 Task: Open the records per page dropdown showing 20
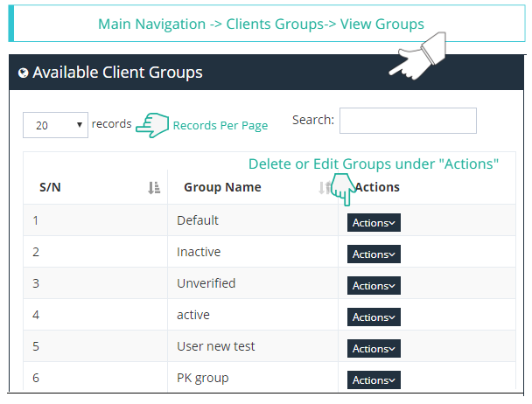coord(55,125)
